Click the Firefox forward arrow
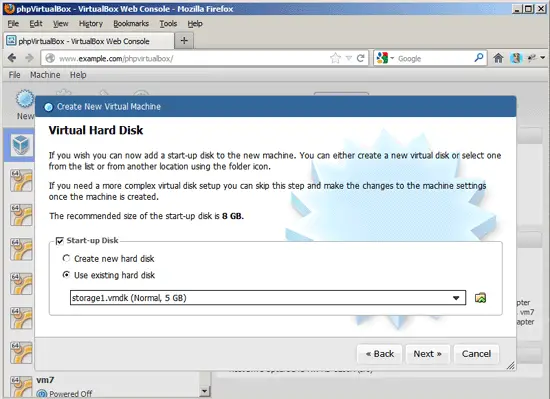The width and height of the screenshot is (550, 399). (x=29, y=58)
